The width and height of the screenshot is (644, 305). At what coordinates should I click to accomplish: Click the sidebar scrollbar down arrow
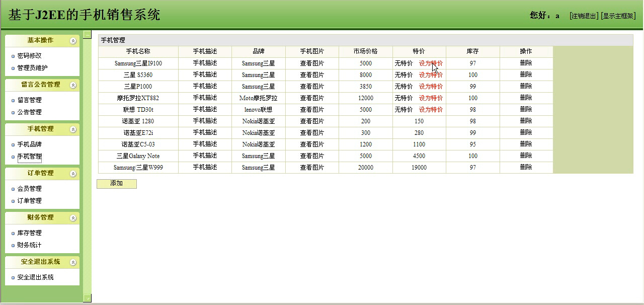[x=88, y=297]
